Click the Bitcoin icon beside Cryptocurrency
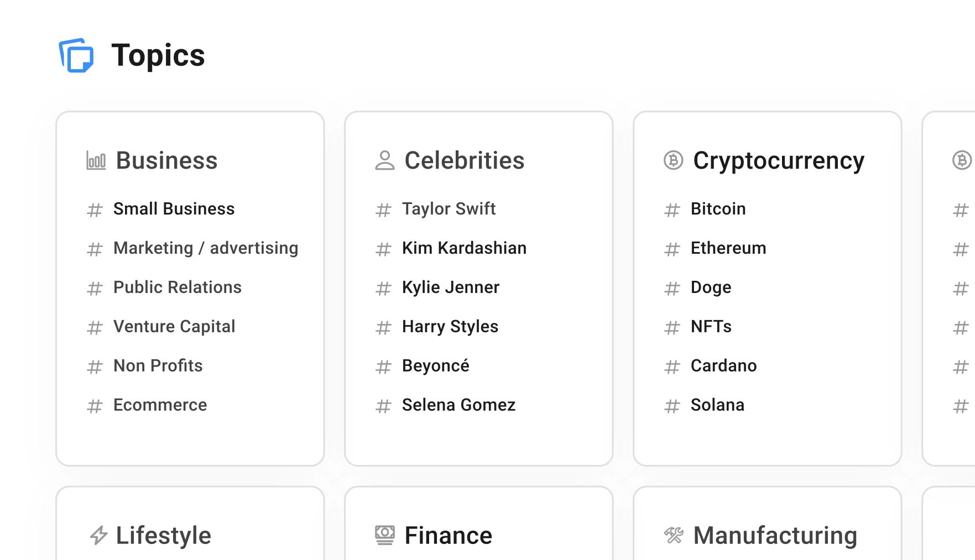Image resolution: width=975 pixels, height=560 pixels. (x=672, y=160)
